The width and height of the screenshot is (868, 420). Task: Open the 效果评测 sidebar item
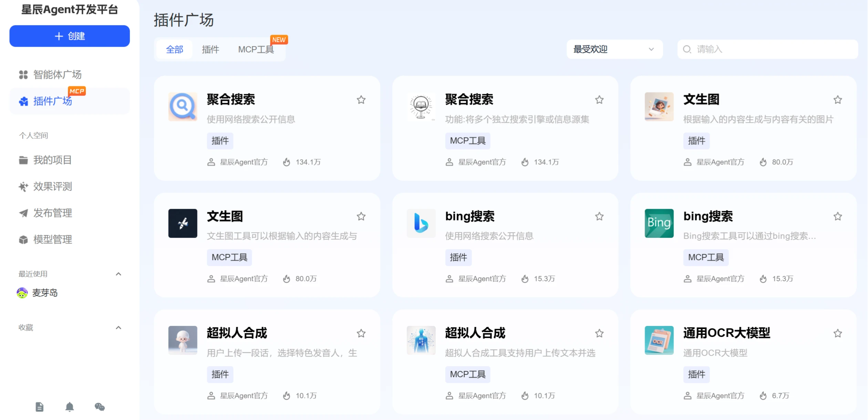click(52, 186)
